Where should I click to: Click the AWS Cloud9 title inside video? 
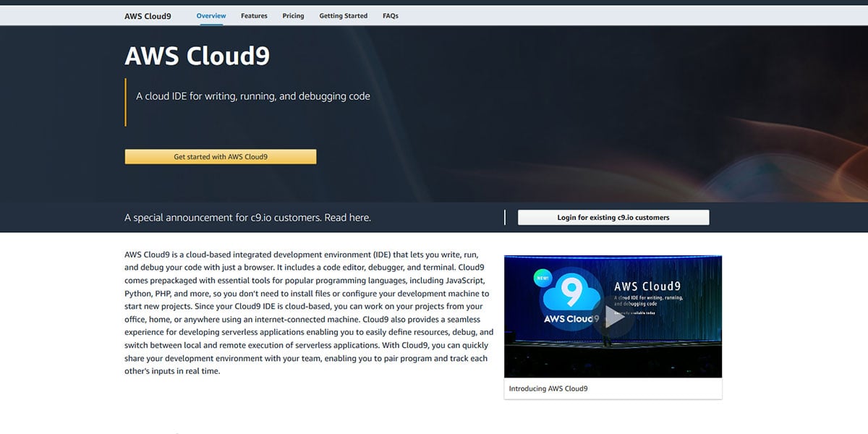647,286
